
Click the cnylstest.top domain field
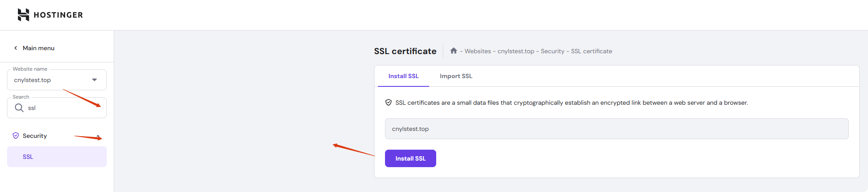tap(616, 129)
